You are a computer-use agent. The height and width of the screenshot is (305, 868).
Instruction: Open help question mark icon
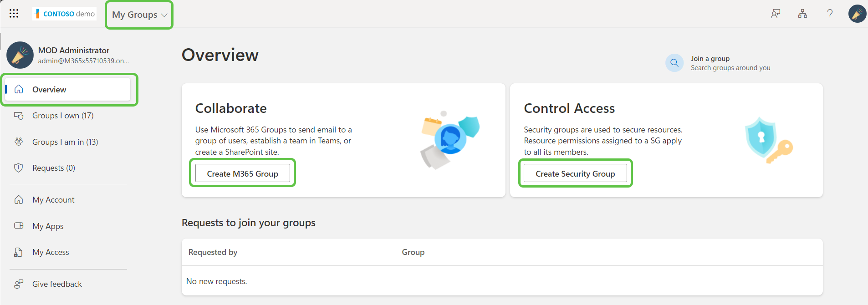click(830, 14)
